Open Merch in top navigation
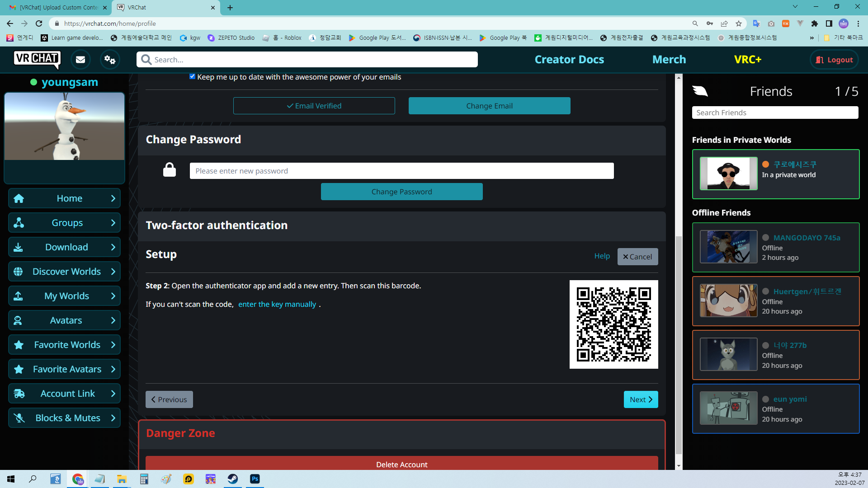This screenshot has width=868, height=488. point(669,59)
